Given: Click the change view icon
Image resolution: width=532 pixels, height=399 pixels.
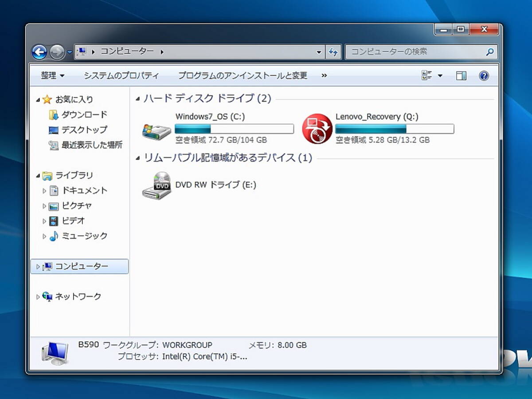Looking at the screenshot, I should [x=426, y=75].
